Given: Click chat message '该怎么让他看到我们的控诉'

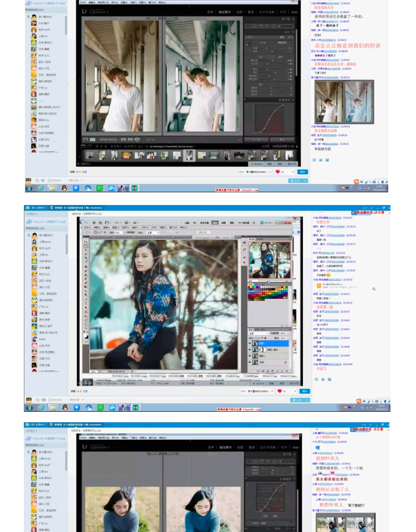Looking at the screenshot, I should click(347, 46).
